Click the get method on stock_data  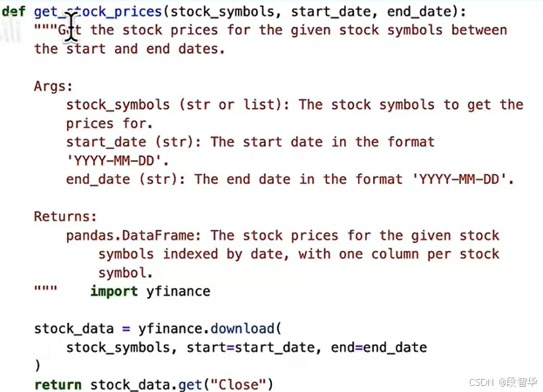[190, 385]
